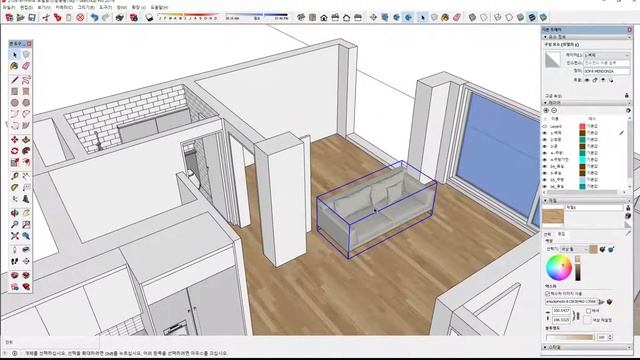Select the Tape Measure tool
The width and height of the screenshot is (640, 360).
click(x=15, y=176)
